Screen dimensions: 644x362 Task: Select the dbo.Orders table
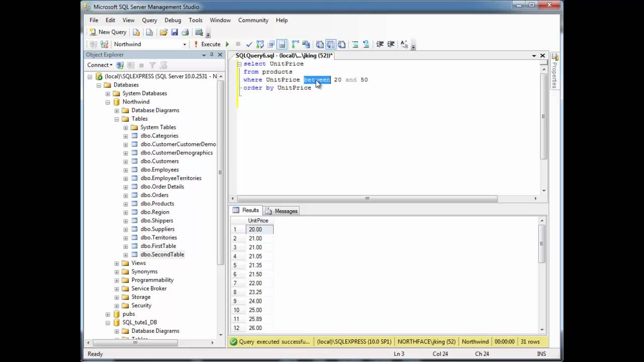click(154, 195)
